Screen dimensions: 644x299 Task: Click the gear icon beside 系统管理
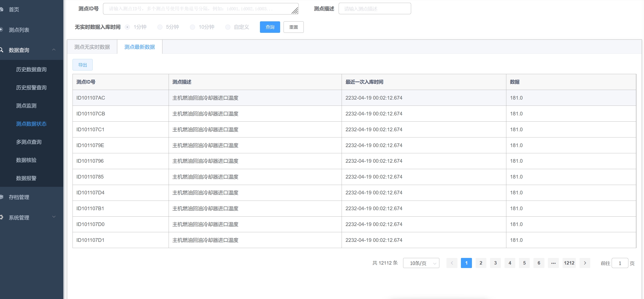[1, 217]
